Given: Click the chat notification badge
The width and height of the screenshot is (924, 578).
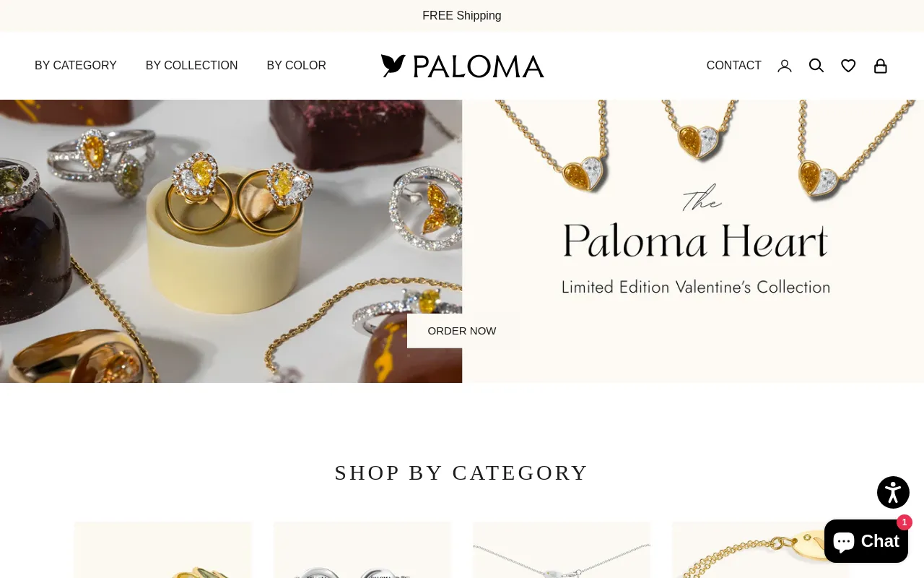Looking at the screenshot, I should point(905,522).
